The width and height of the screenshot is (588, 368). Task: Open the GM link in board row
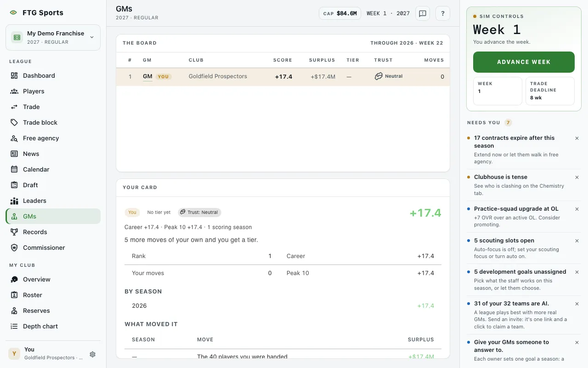[147, 76]
